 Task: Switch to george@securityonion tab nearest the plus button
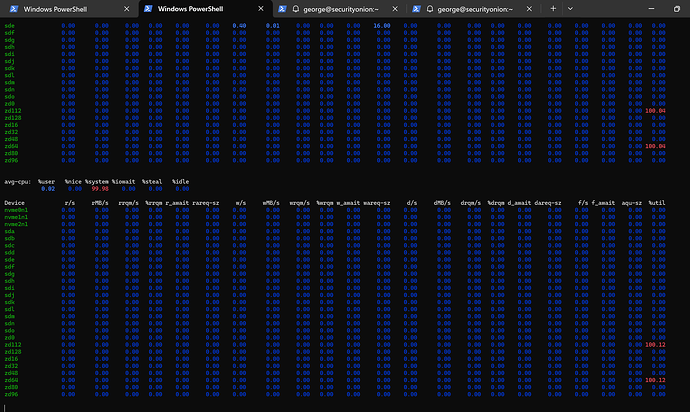pos(473,9)
